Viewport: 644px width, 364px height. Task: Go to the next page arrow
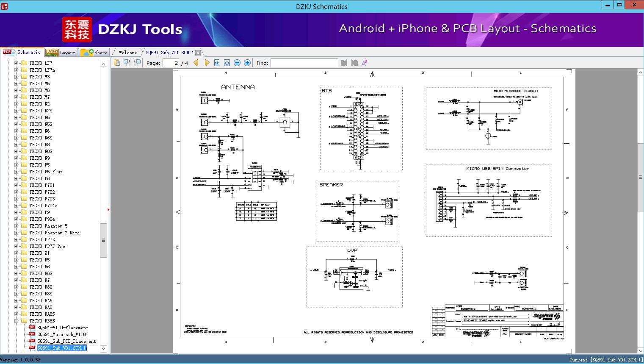tap(207, 63)
